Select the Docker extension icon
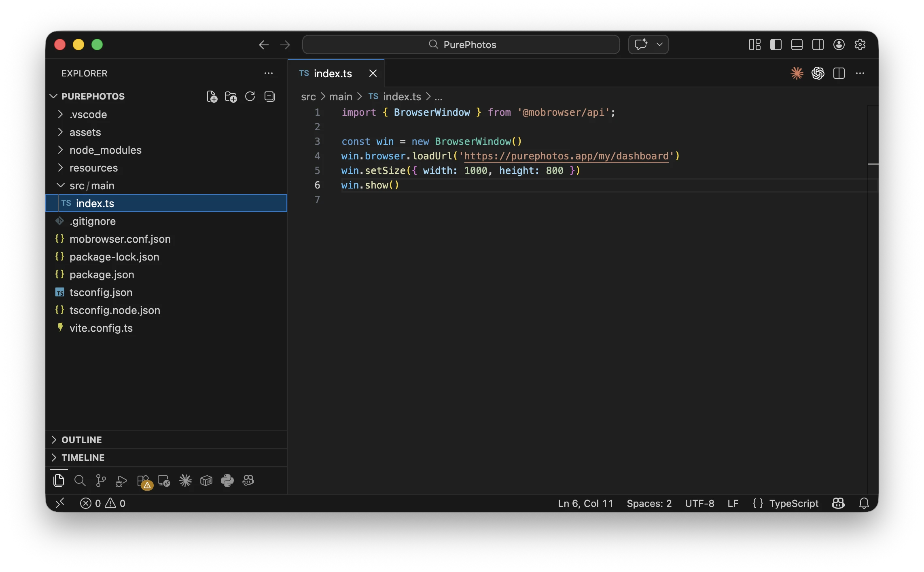924x572 pixels. coord(206,481)
